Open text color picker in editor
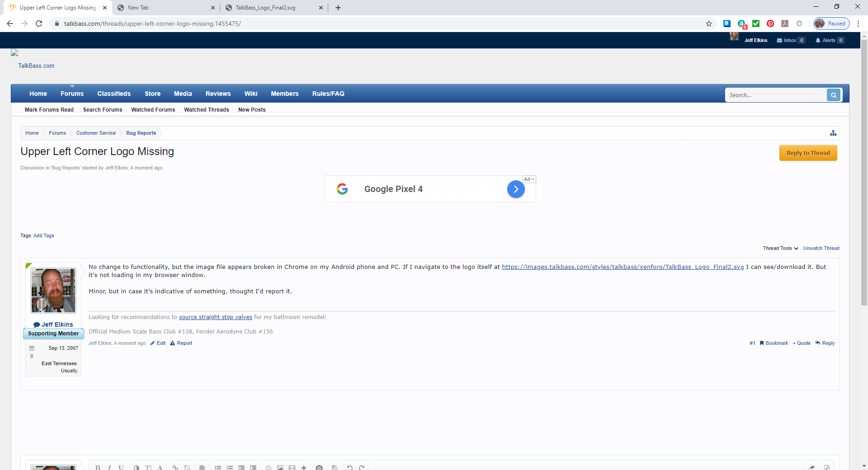 137,467
